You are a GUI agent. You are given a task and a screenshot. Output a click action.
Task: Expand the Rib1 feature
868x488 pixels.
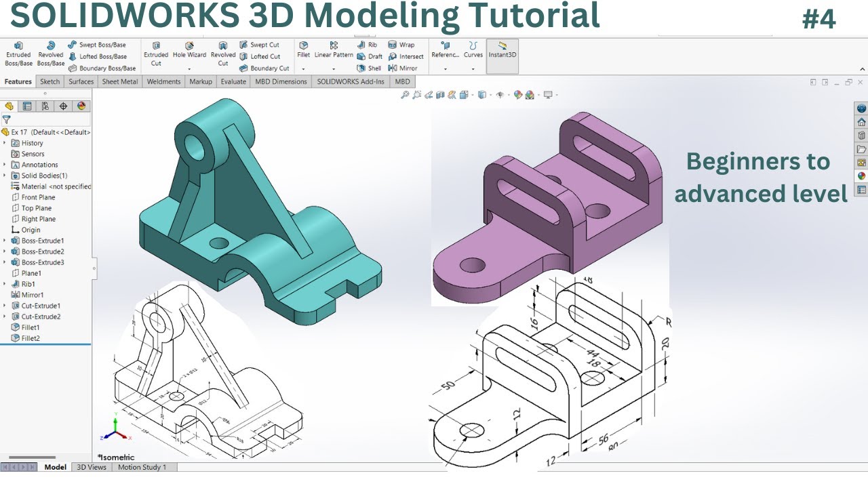(5, 284)
